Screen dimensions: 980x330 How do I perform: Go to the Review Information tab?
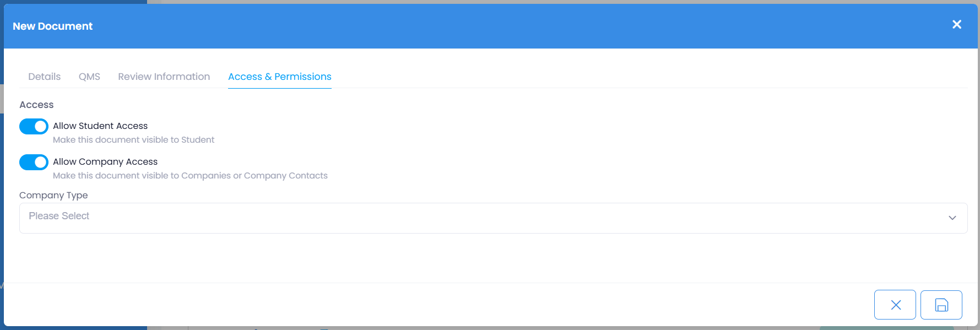pyautogui.click(x=164, y=77)
